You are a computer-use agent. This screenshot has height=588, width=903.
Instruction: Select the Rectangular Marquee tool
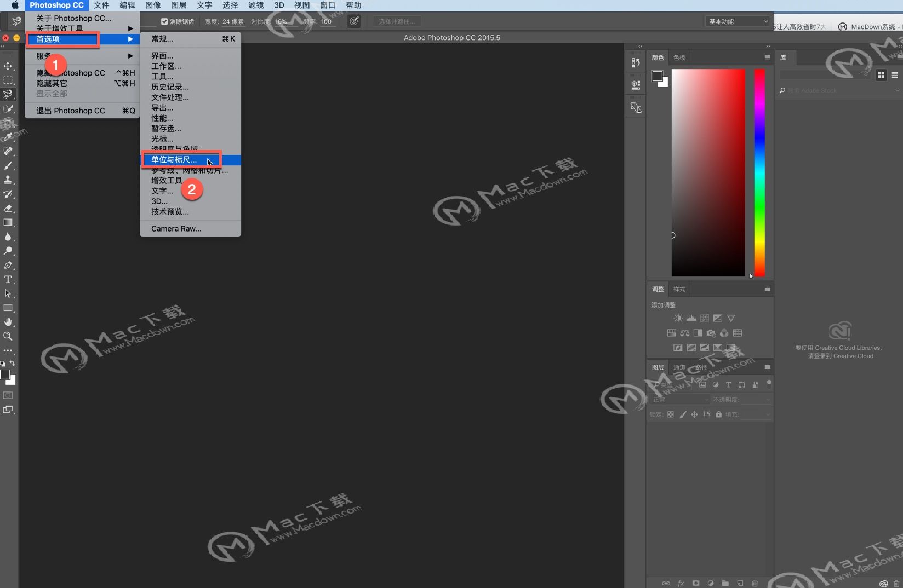(8, 80)
